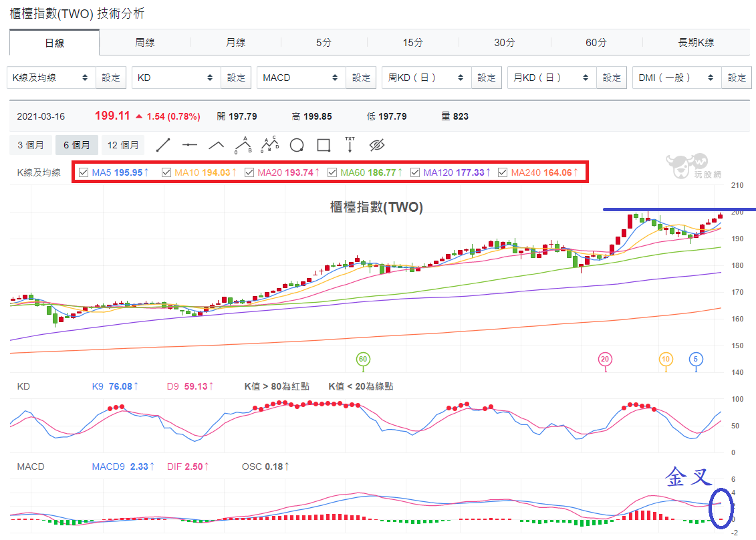Open the KD indicator dropdown
Screen dimensions: 756x540
(x=176, y=78)
